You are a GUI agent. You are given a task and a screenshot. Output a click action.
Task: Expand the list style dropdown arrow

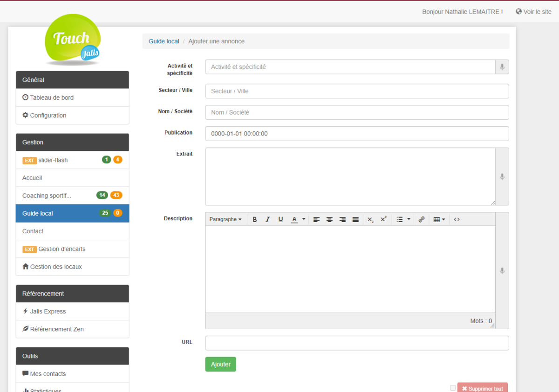click(409, 219)
